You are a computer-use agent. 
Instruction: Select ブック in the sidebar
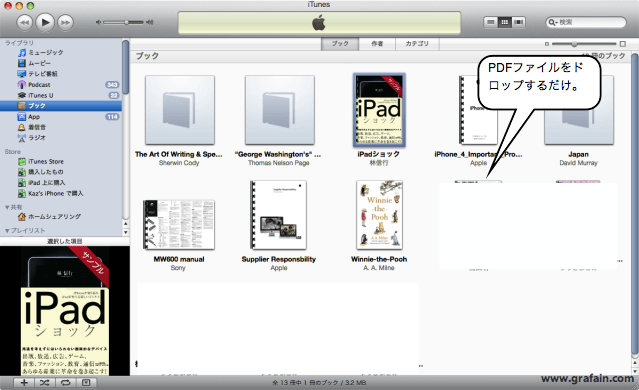coord(61,106)
